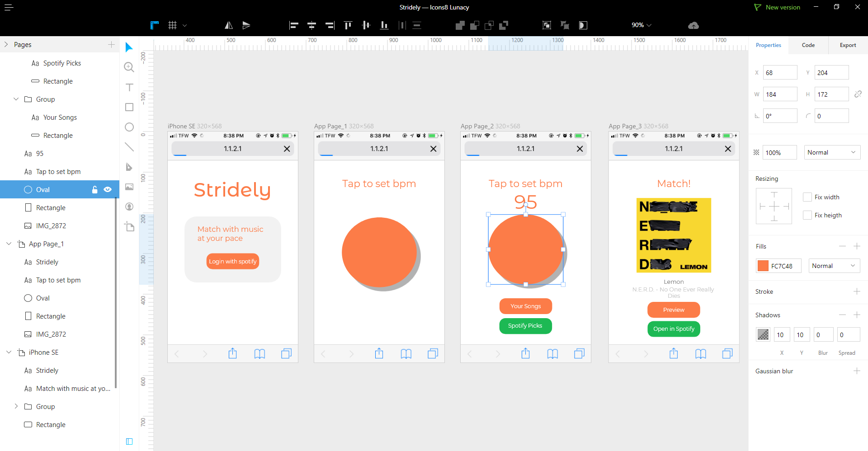Click the New version update link
Screen dimensions: 868x451
coord(777,7)
